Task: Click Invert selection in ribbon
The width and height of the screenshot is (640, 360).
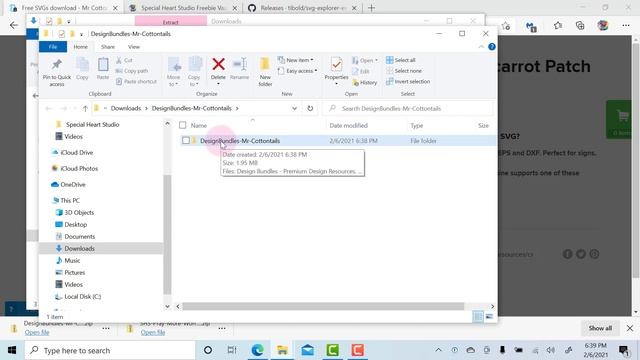Action: 408,82
